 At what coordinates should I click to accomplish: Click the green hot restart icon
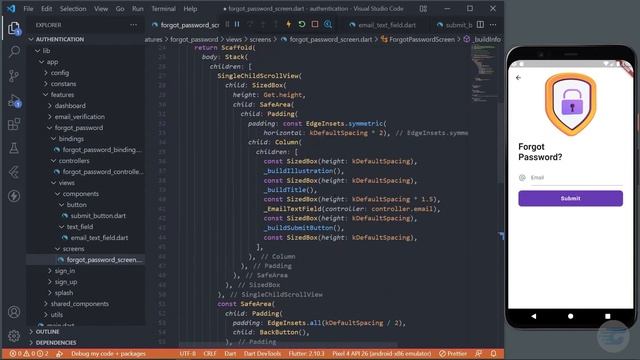(x=302, y=24)
